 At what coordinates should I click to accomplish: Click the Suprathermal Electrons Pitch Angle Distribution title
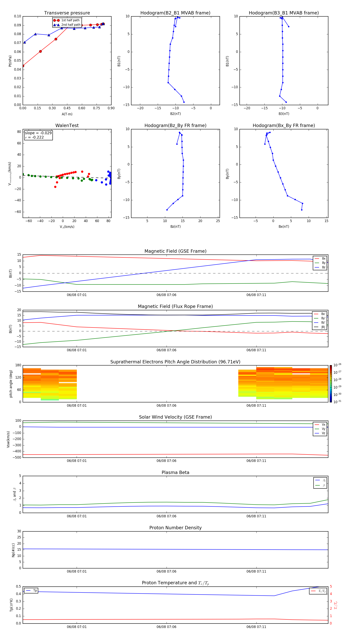[175, 362]
